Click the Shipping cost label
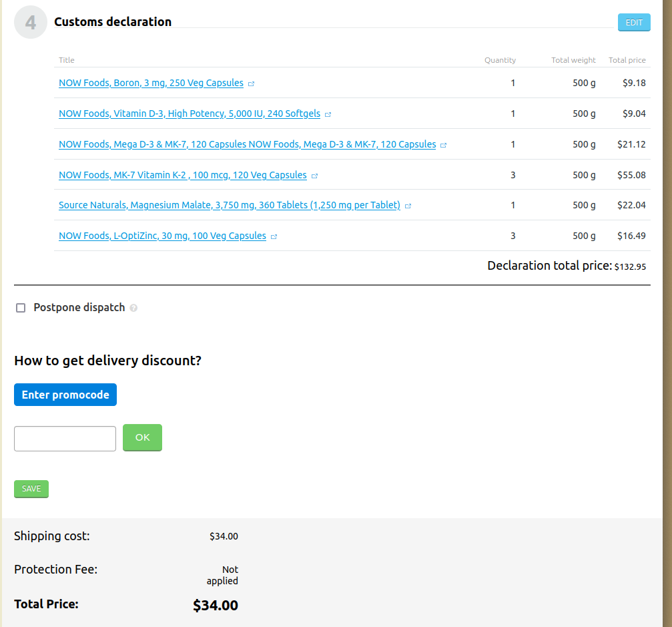 click(x=52, y=536)
